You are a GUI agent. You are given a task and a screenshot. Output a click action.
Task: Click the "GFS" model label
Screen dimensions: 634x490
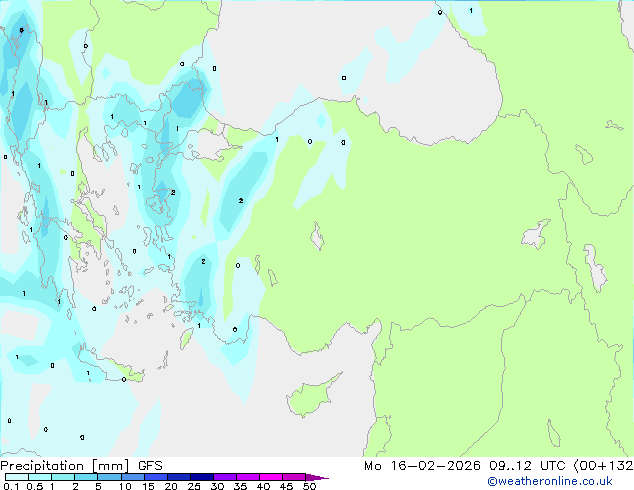pos(150,466)
